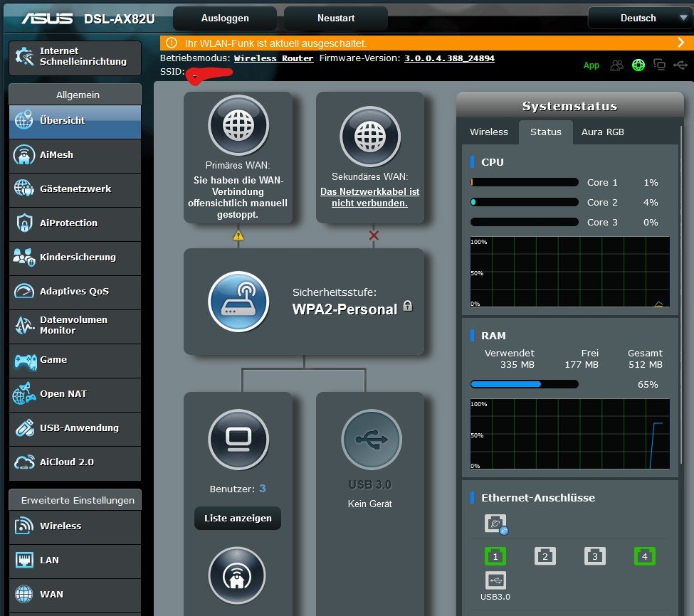The width and height of the screenshot is (694, 616).
Task: Click the WAN port icon under Ethernet-Anschlüsse
Action: (495, 524)
